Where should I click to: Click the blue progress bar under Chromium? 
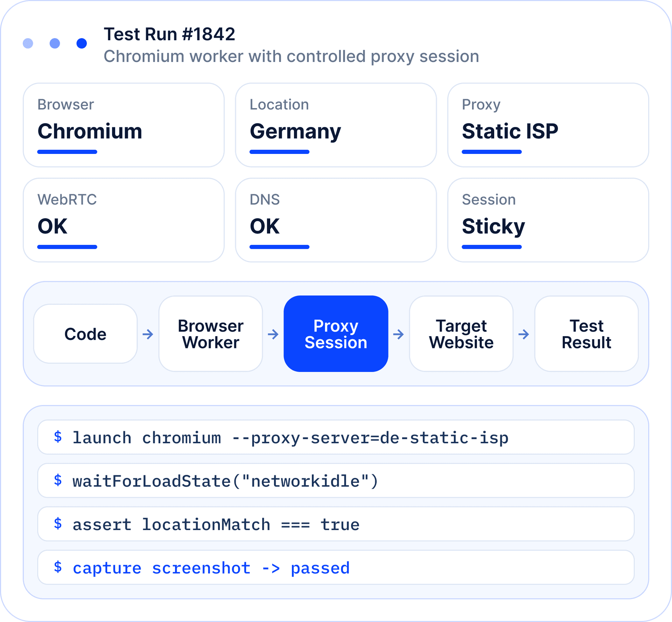(67, 152)
